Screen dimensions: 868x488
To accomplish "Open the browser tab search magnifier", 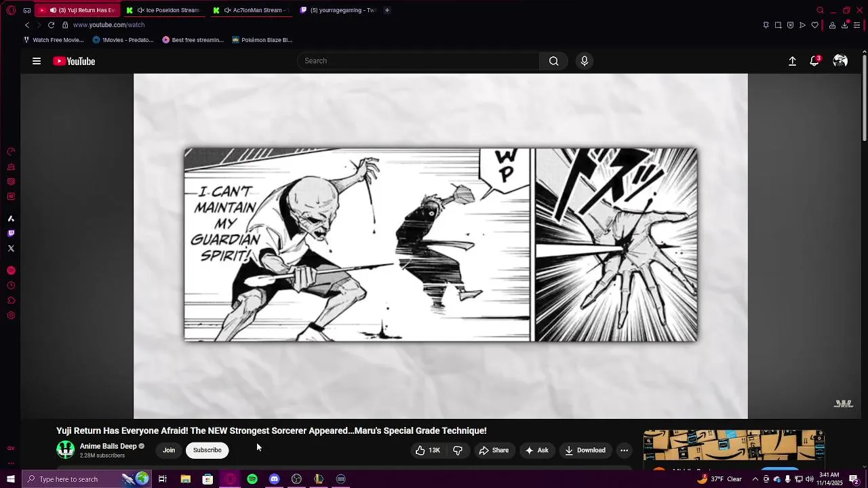I will coord(820,10).
